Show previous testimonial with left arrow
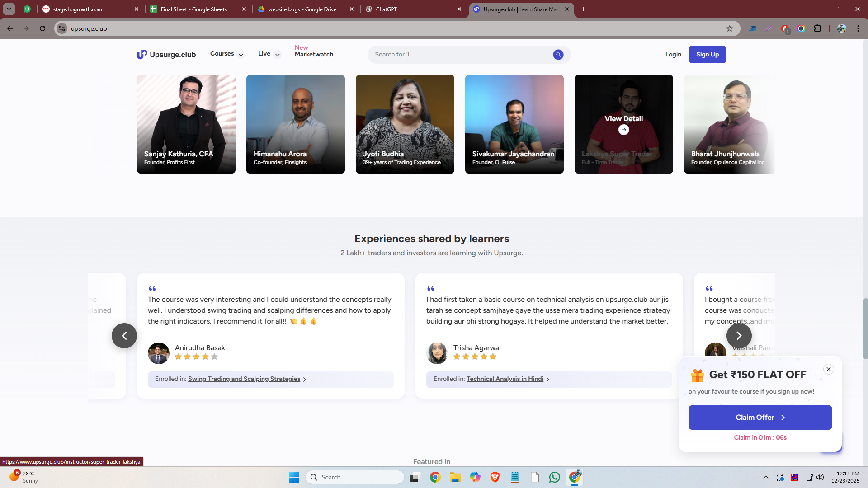Image resolution: width=868 pixels, height=488 pixels. pyautogui.click(x=124, y=336)
